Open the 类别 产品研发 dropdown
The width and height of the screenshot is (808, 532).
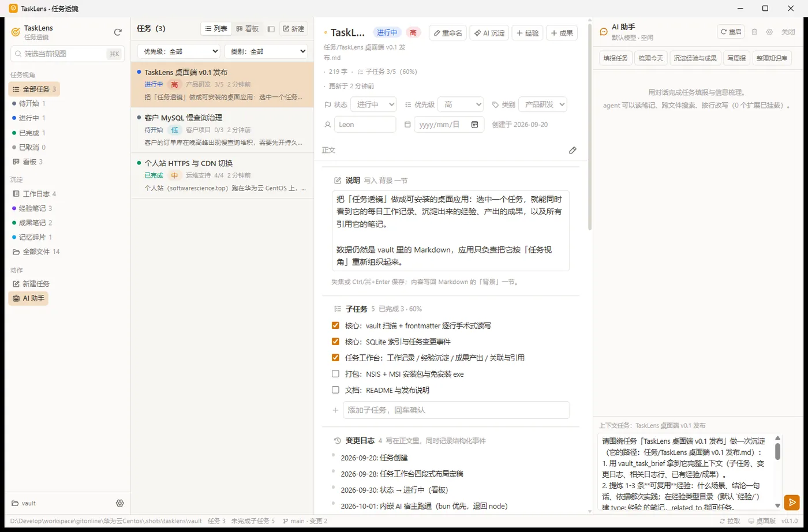(x=543, y=104)
